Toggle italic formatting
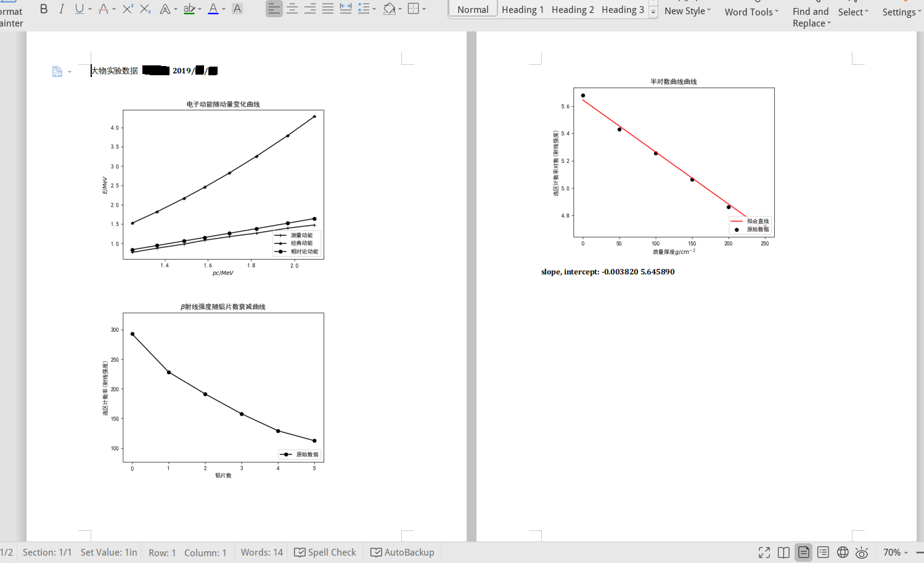This screenshot has width=924, height=563. pos(62,9)
